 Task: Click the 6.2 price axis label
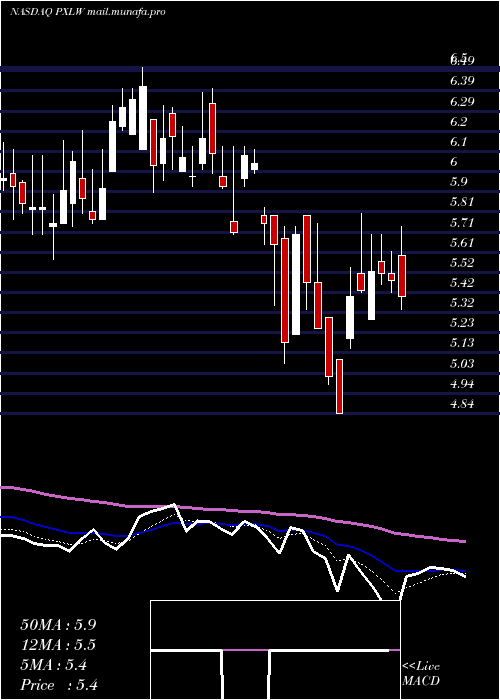pos(459,121)
